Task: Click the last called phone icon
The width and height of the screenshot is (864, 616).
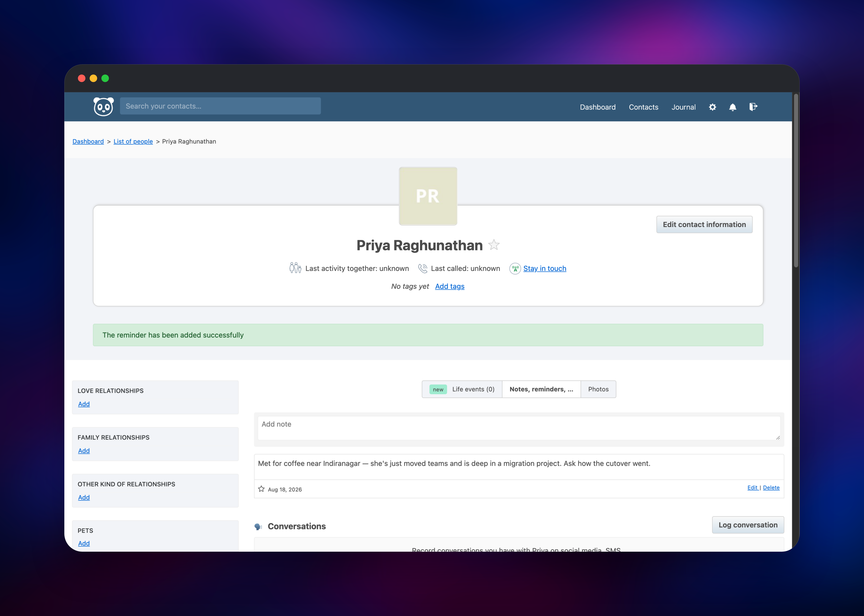Action: 423,269
